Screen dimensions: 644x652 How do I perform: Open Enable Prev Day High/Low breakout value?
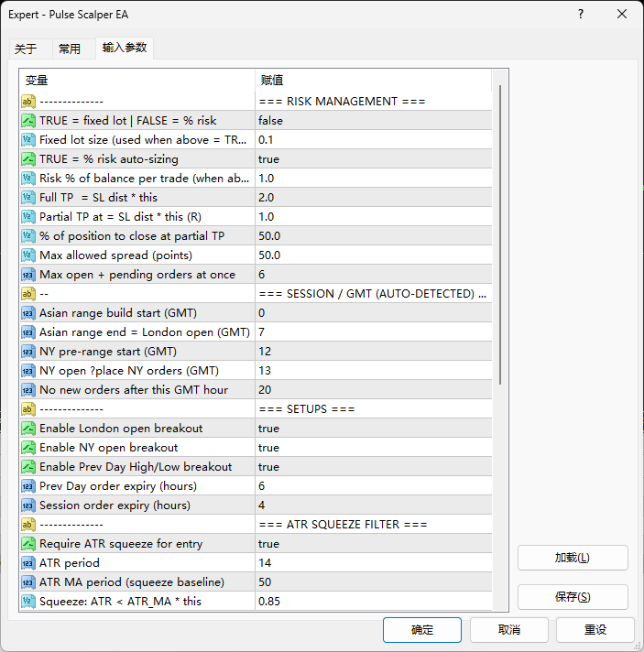(373, 467)
